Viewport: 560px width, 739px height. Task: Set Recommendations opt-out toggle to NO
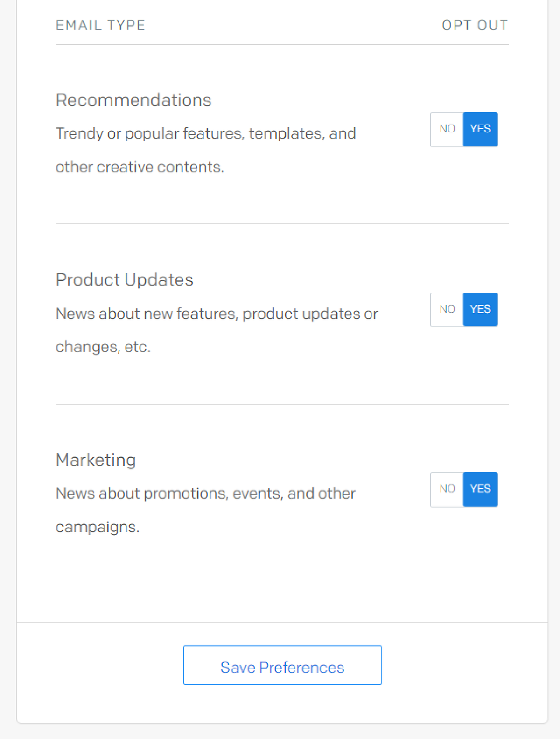coord(447,129)
